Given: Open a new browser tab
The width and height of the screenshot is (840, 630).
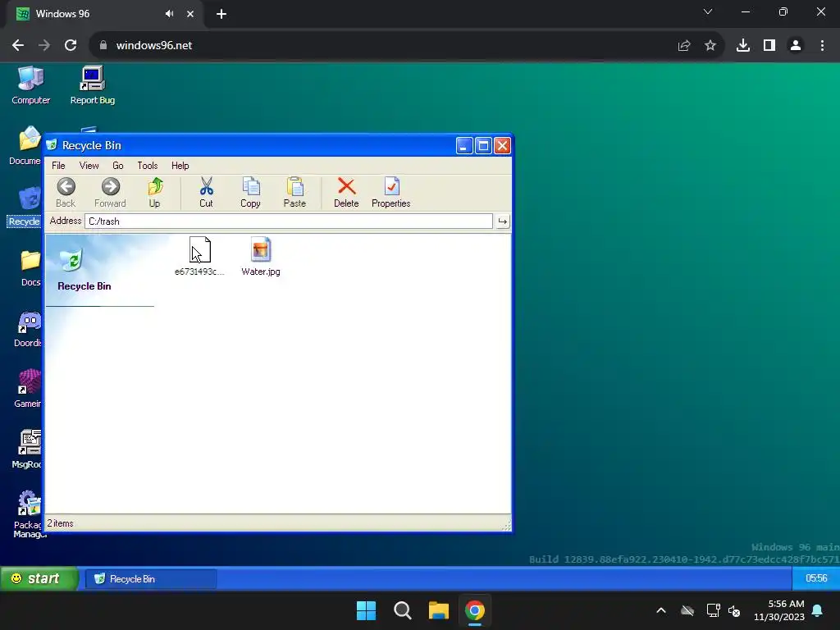Looking at the screenshot, I should click(221, 14).
